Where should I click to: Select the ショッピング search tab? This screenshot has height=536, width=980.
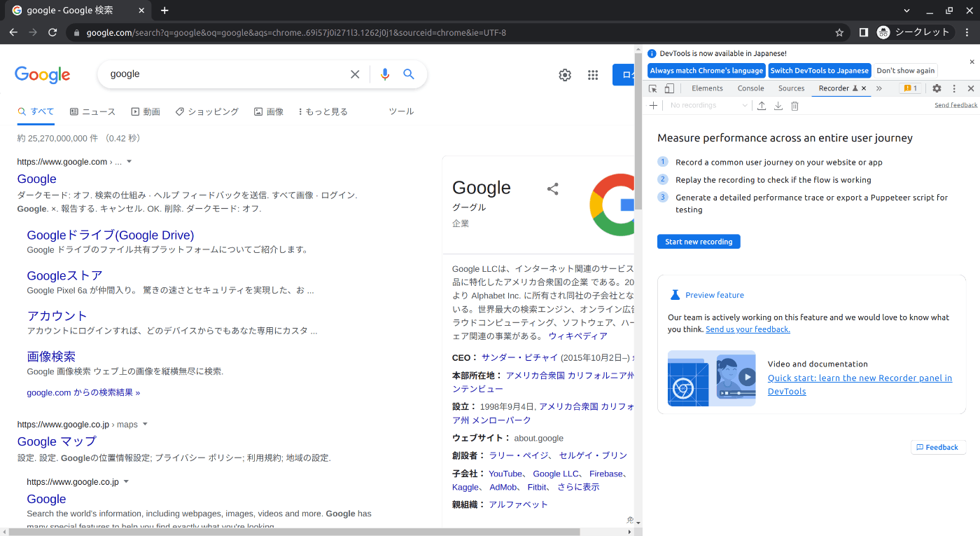coord(206,111)
